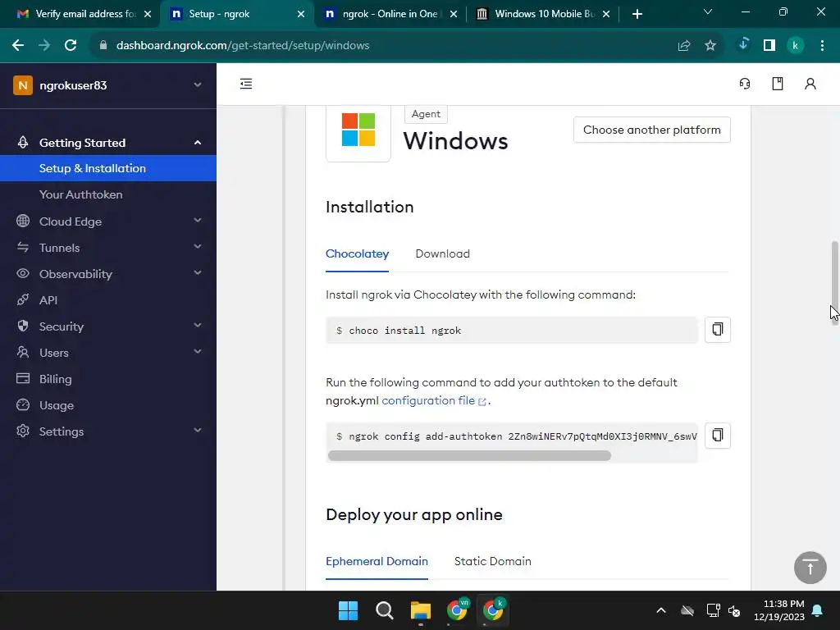The image size is (840, 630).
Task: Open the Windows Start menu
Action: [348, 610]
